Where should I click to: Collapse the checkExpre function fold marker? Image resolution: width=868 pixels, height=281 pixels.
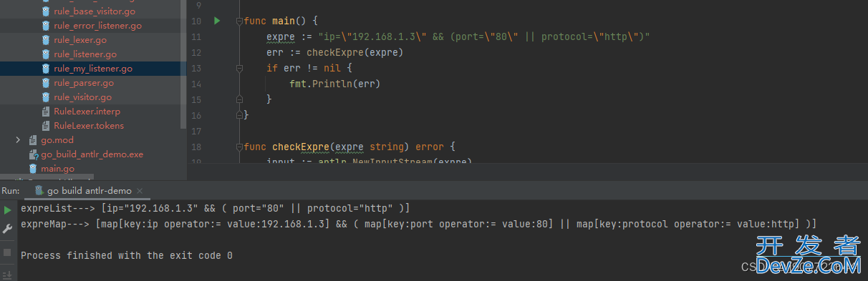tap(240, 147)
